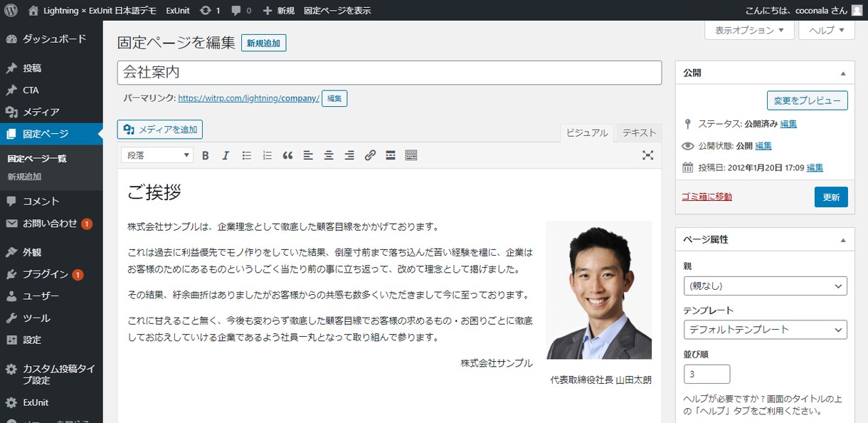Switch to テキスト editor tab
This screenshot has width=868, height=423.
pyautogui.click(x=639, y=133)
